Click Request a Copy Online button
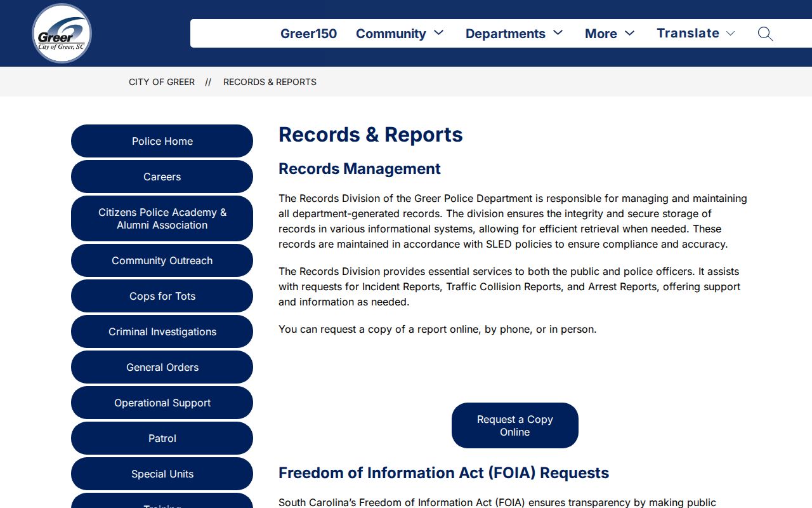Image resolution: width=812 pixels, height=508 pixels. (x=515, y=425)
